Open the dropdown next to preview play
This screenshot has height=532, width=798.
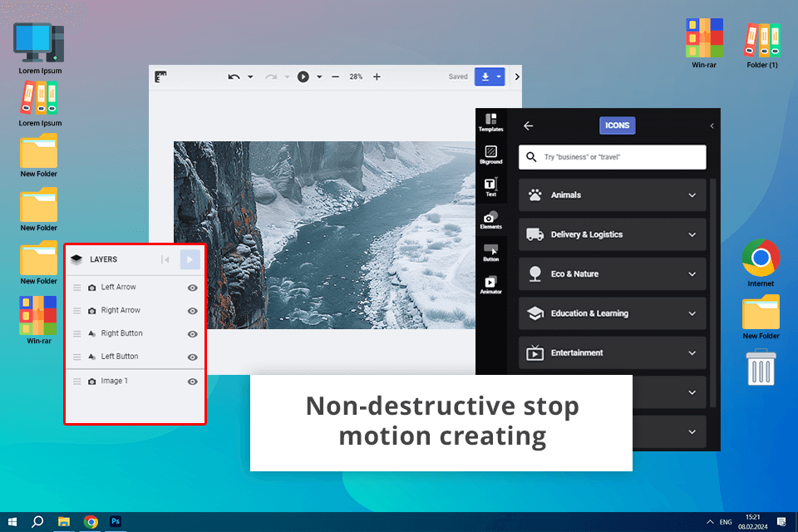[x=319, y=76]
